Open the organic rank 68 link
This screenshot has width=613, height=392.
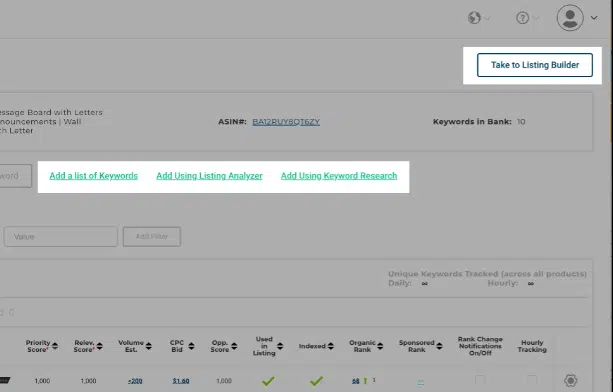355,381
